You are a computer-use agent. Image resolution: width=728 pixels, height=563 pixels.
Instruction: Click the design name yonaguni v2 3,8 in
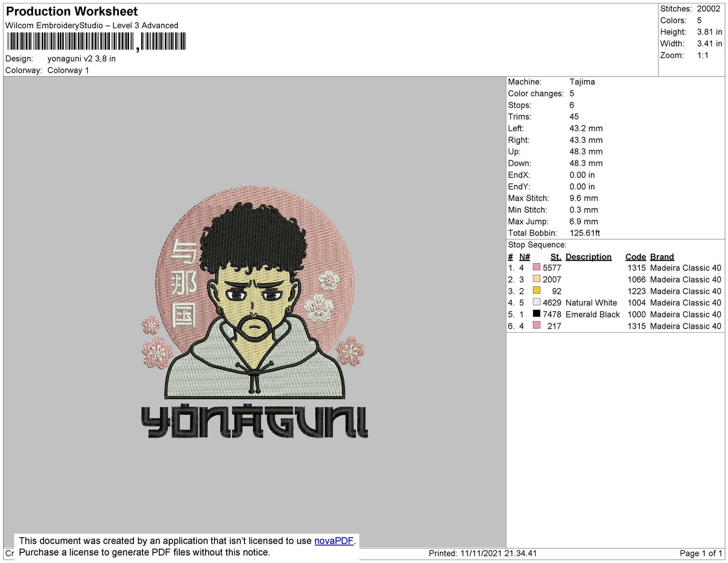coord(82,58)
